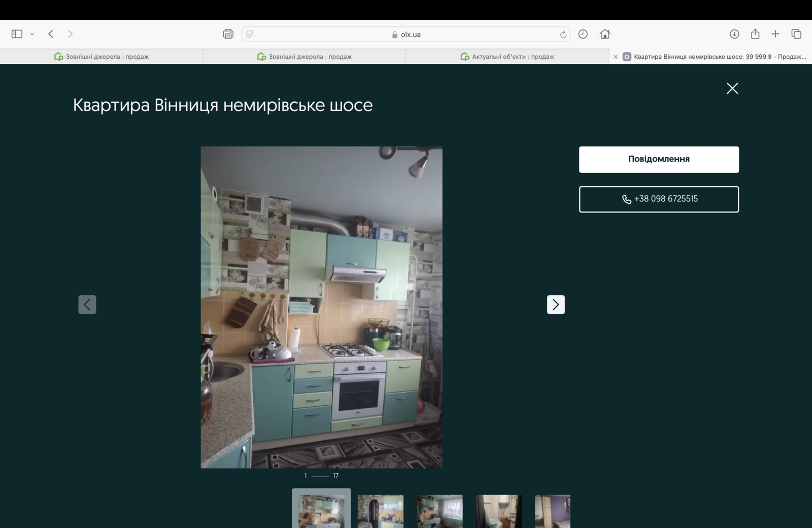This screenshot has height=528, width=812.
Task: Toggle the Safari sidebar
Action: click(17, 34)
